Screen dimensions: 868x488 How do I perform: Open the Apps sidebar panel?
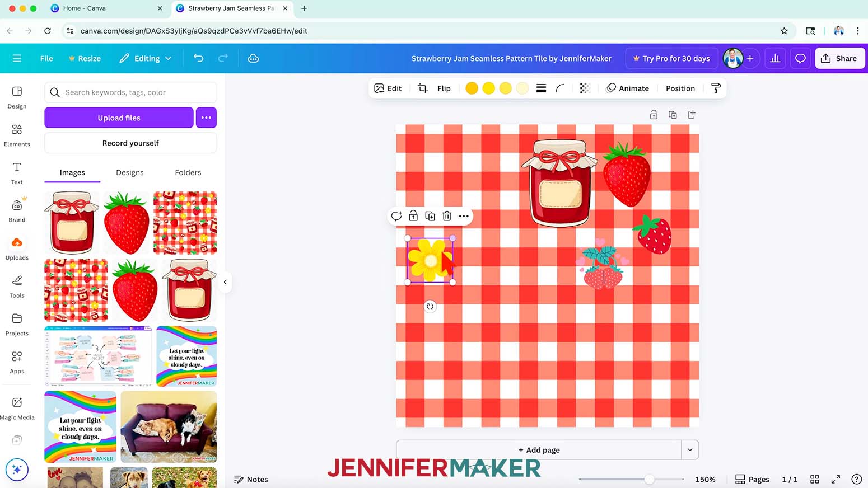click(x=17, y=362)
